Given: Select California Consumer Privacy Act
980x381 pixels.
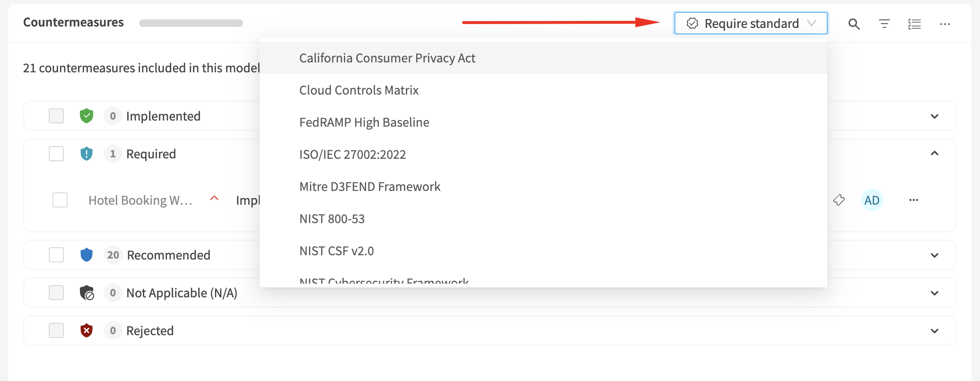Looking at the screenshot, I should (x=387, y=58).
